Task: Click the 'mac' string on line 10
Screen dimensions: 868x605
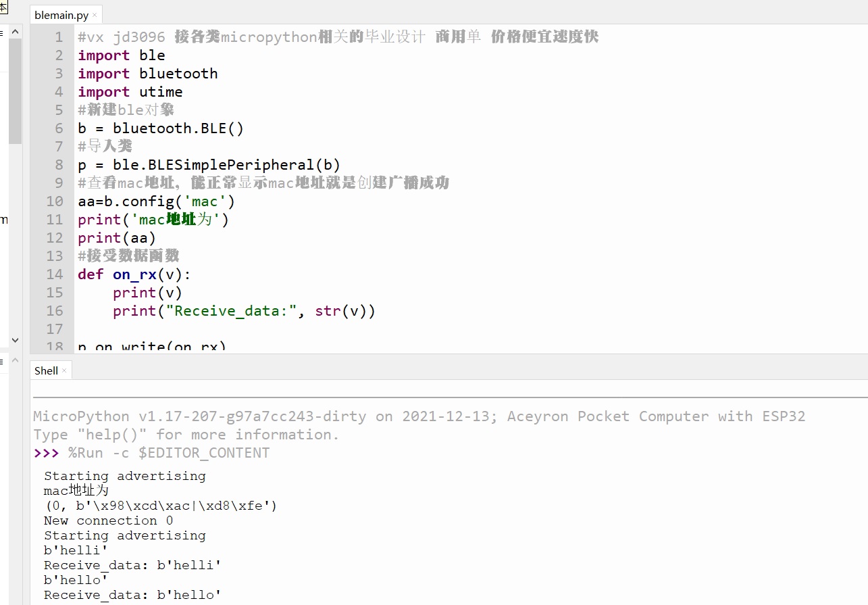Action: pyautogui.click(x=205, y=201)
